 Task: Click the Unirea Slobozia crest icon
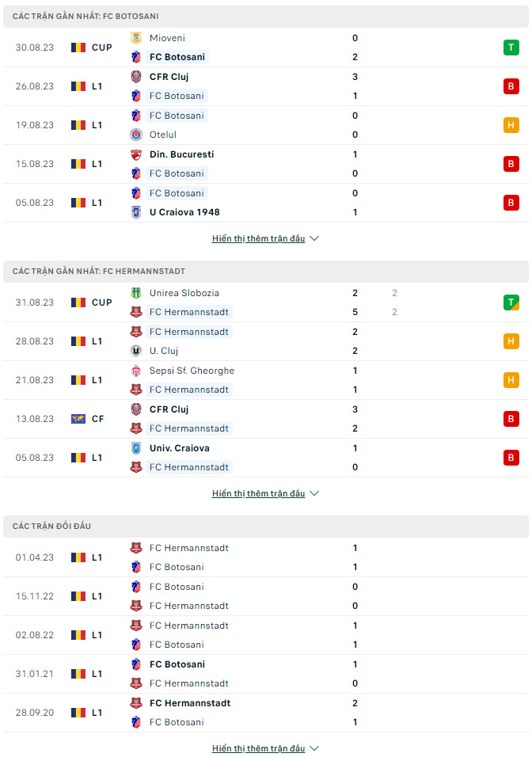(136, 293)
